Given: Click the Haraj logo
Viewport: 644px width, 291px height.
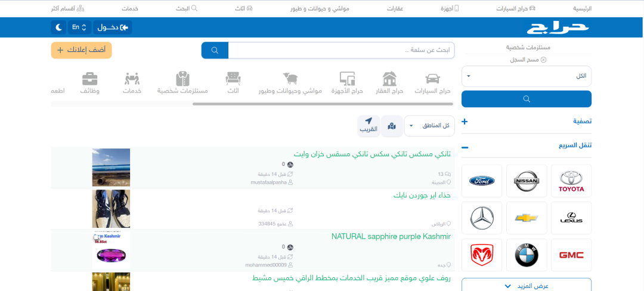Looking at the screenshot, I should pos(558,27).
